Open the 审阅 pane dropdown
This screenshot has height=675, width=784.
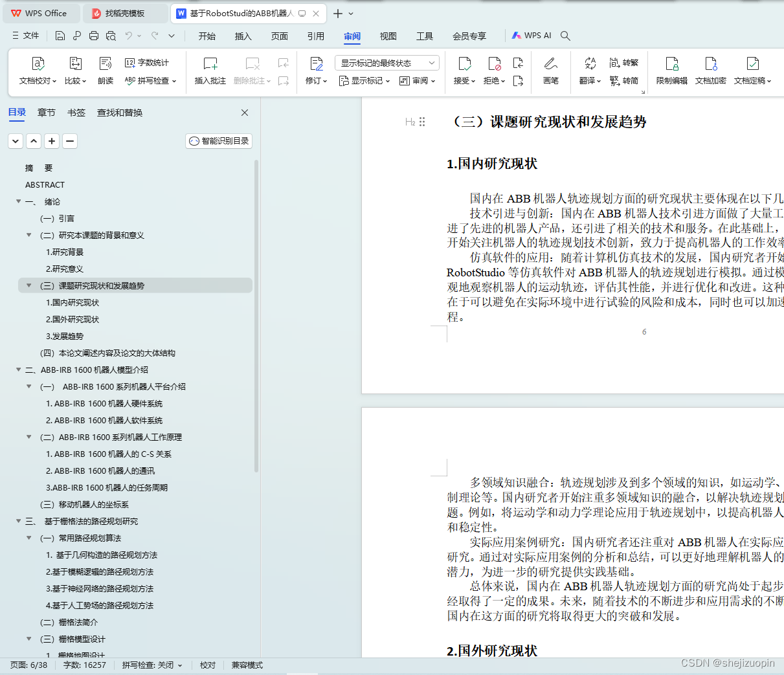tap(417, 81)
